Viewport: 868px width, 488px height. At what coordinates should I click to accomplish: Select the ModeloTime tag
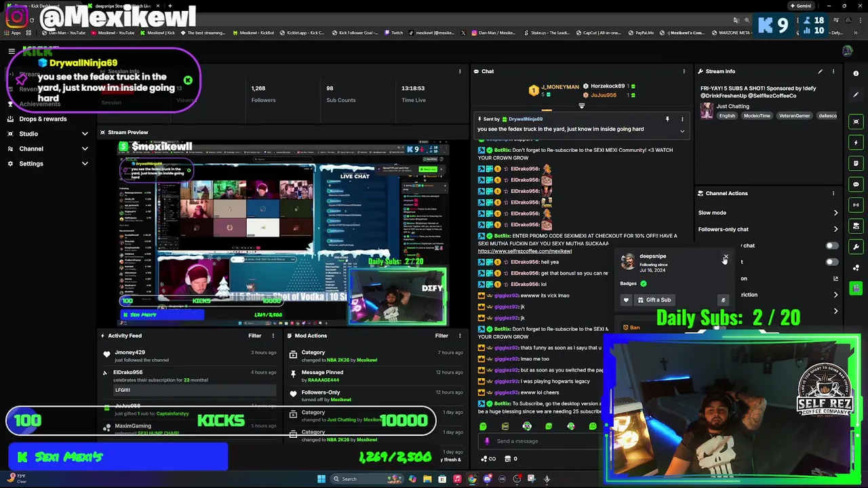(x=757, y=116)
